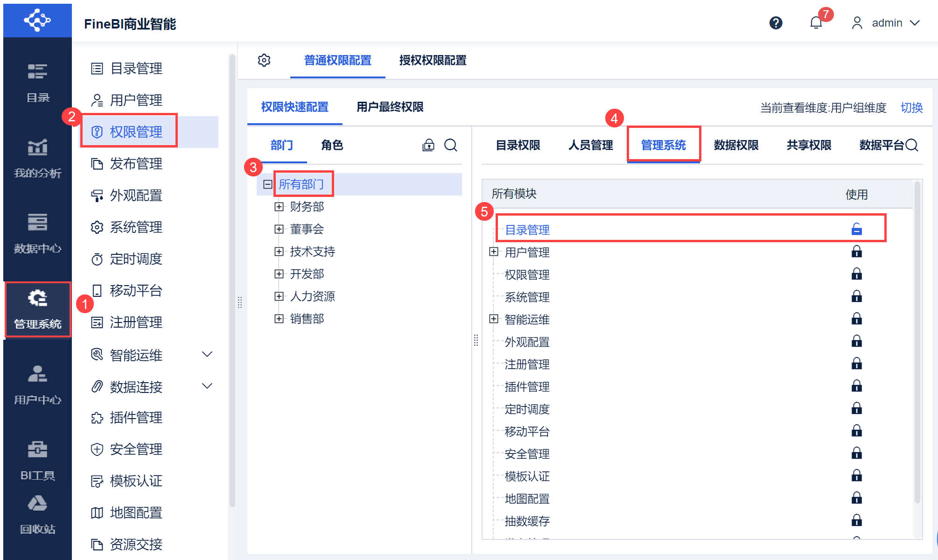This screenshot has height=560, width=938.
Task: Switch to the 授权权限配置 tab
Action: click(433, 60)
